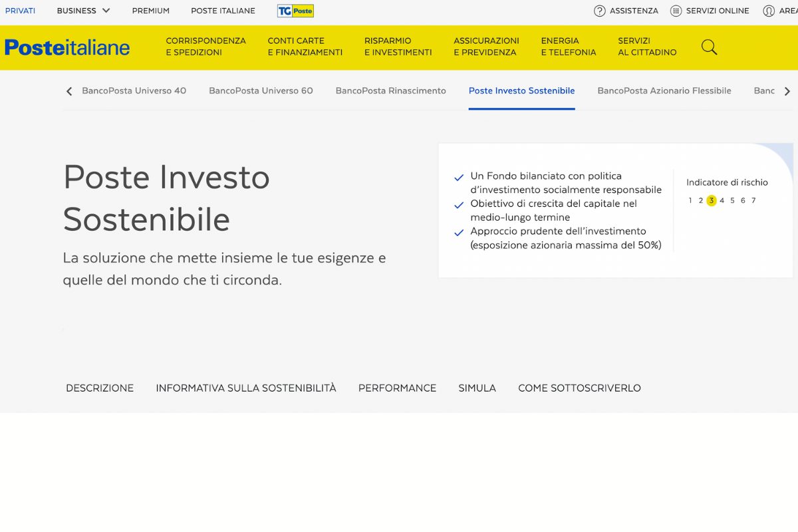Open the Poste Investo Sostenibile tab

click(521, 90)
